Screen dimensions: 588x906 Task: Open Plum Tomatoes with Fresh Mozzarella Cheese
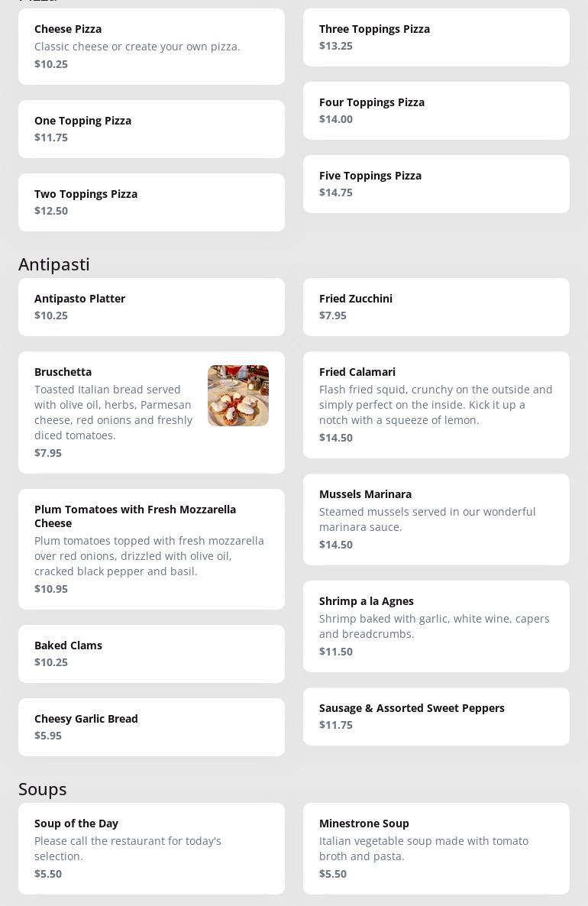[x=151, y=549]
